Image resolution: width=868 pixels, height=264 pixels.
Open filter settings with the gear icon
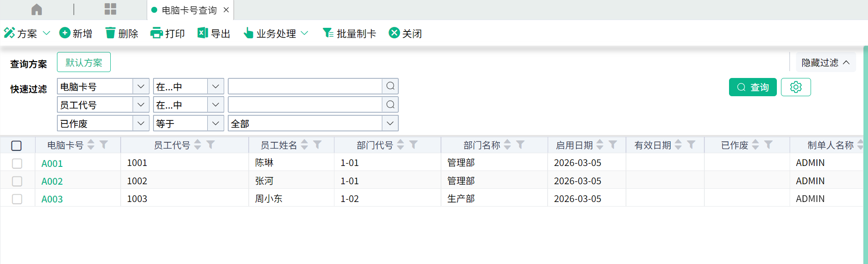pyautogui.click(x=796, y=87)
